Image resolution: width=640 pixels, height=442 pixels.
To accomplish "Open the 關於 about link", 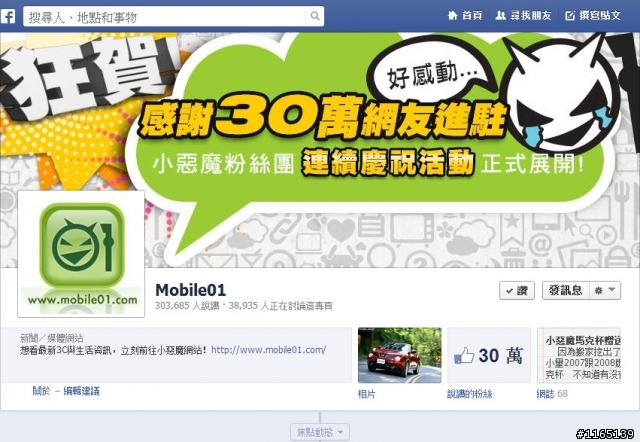I will pyautogui.click(x=42, y=391).
